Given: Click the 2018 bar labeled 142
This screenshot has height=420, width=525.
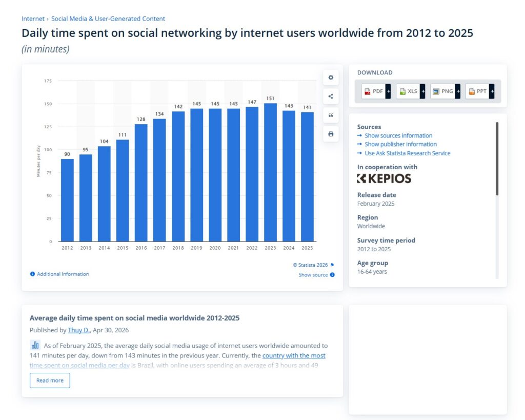Looking at the screenshot, I should coord(178,176).
